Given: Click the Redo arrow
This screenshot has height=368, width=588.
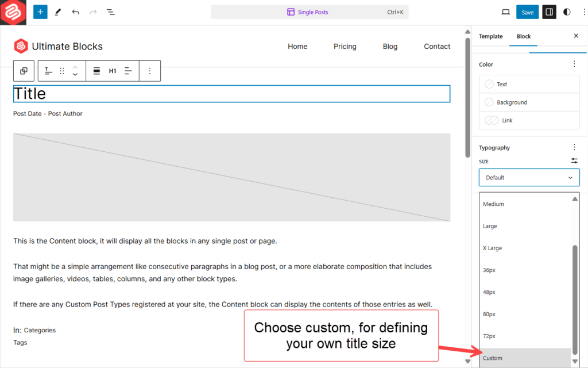Looking at the screenshot, I should coord(92,11).
